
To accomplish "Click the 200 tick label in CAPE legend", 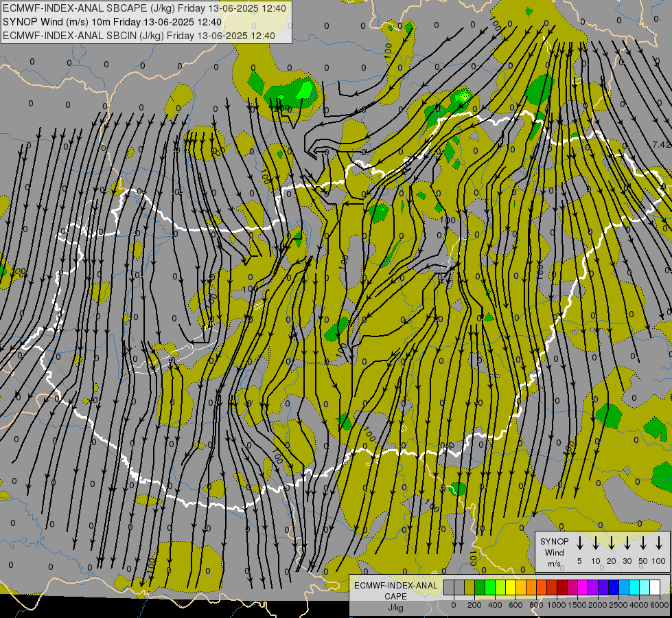I will click(474, 605).
